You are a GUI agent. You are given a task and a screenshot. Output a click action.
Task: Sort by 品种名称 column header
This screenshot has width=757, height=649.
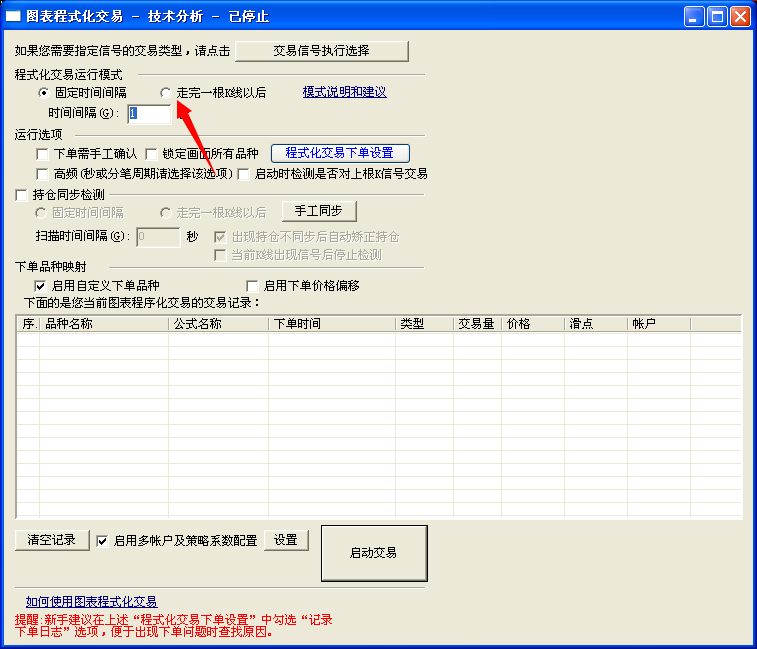[104, 324]
